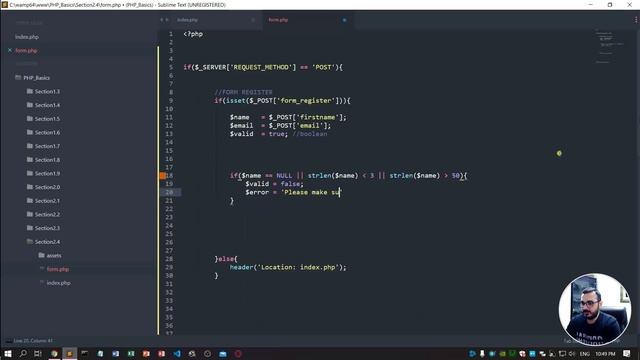Click the Sublime Text taskbar icon
The image size is (640, 360).
click(69, 353)
